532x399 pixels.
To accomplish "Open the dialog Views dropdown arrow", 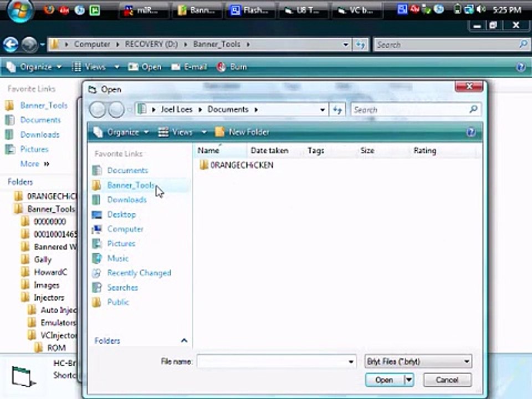I will click(x=204, y=132).
